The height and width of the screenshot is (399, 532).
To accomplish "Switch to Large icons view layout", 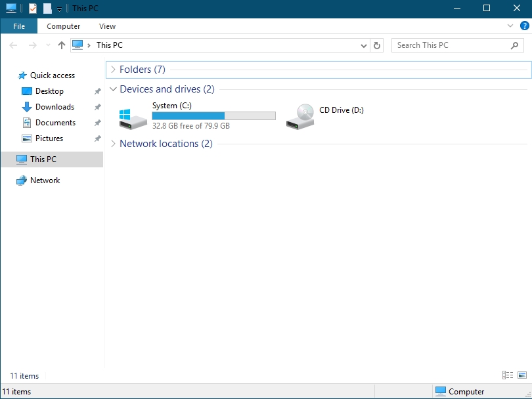I will tap(522, 375).
